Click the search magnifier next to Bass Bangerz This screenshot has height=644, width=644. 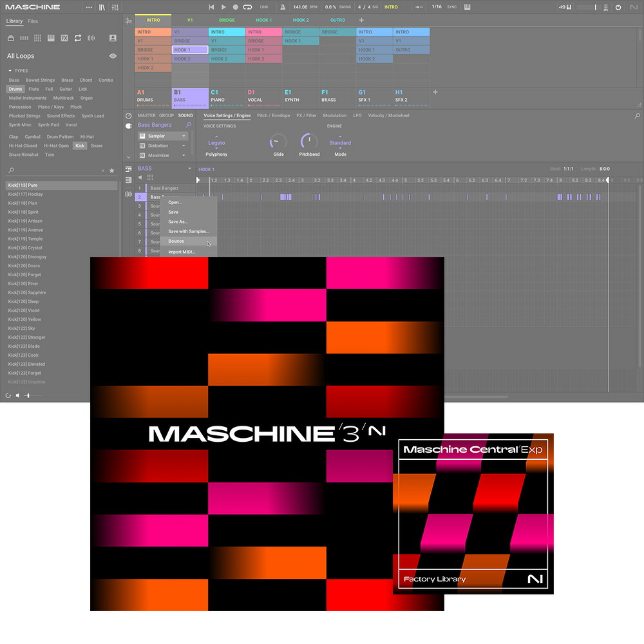(x=189, y=125)
